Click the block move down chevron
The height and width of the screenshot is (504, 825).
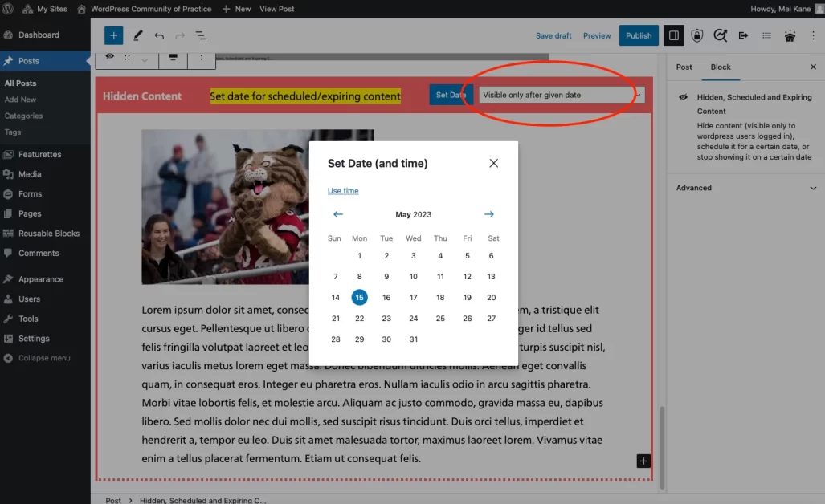click(x=145, y=60)
